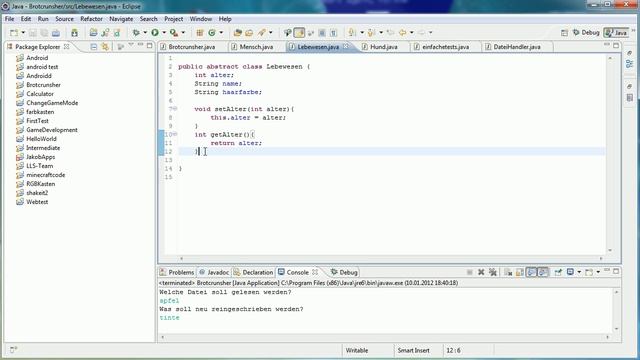Screen dimensions: 640x360
Task: Click the Search flashlight toolbar icon
Action: [x=262, y=32]
